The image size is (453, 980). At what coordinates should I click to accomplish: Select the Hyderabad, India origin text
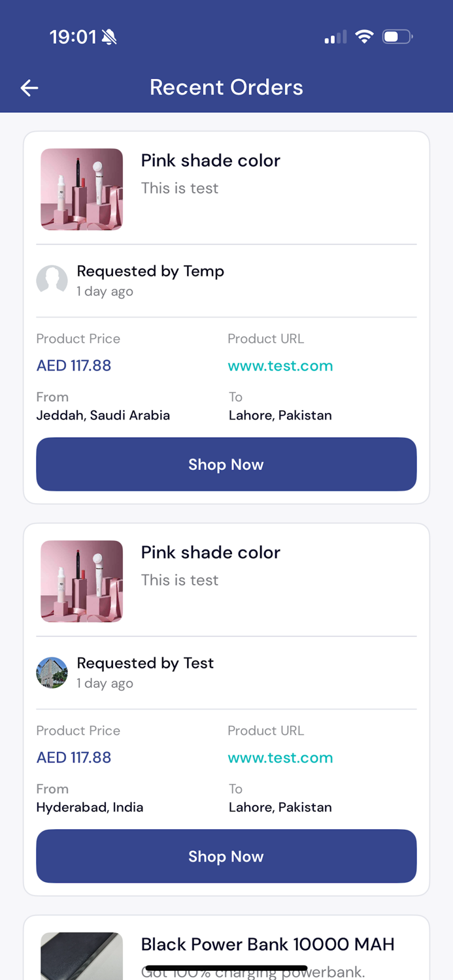click(x=90, y=807)
